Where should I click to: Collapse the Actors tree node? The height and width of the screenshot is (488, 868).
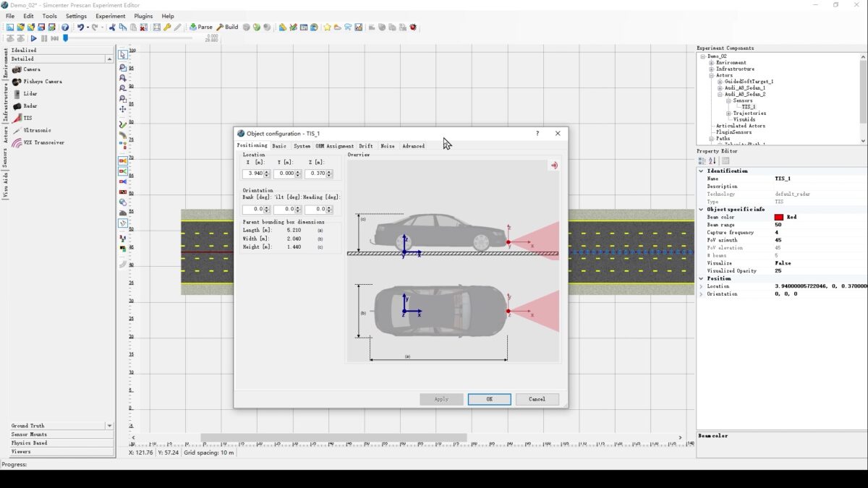point(712,75)
